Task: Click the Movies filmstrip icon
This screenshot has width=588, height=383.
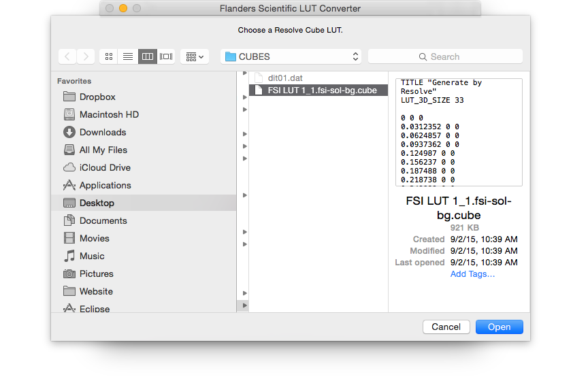Action: coord(69,238)
